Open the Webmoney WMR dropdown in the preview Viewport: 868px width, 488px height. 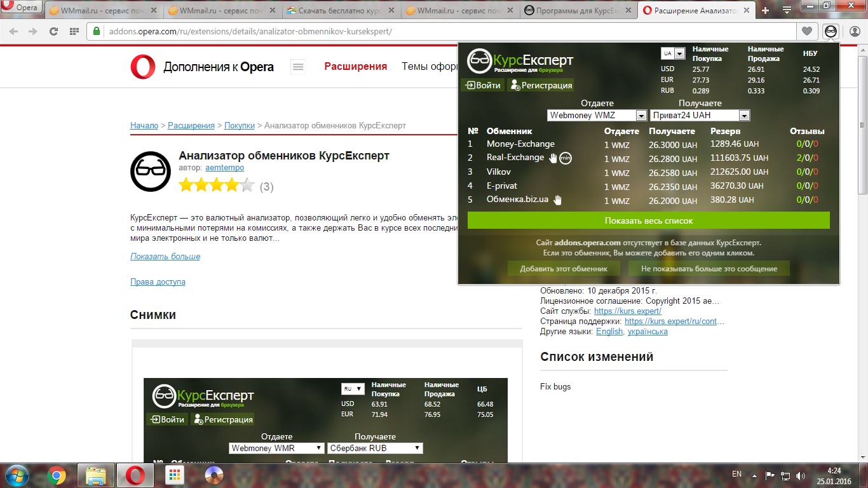278,448
